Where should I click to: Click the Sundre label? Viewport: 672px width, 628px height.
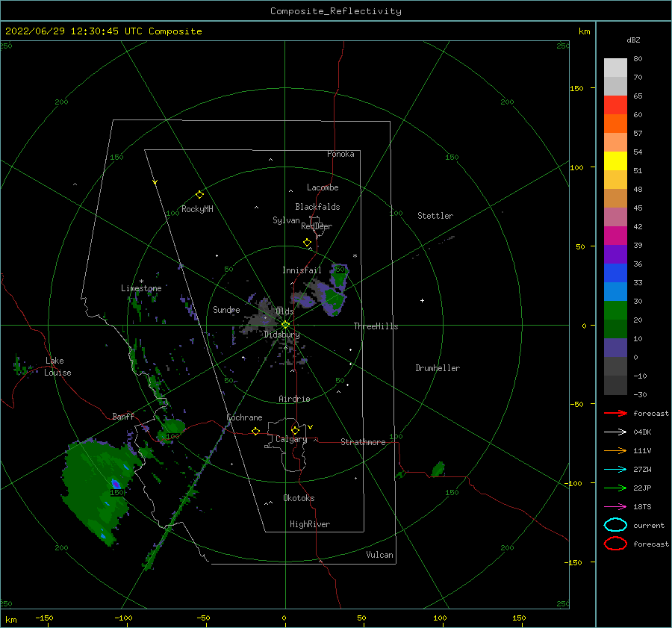click(226, 309)
